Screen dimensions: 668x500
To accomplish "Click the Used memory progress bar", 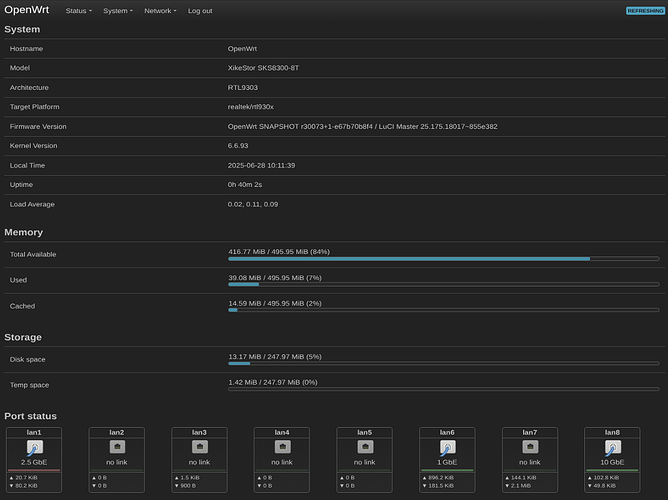I will [x=444, y=284].
